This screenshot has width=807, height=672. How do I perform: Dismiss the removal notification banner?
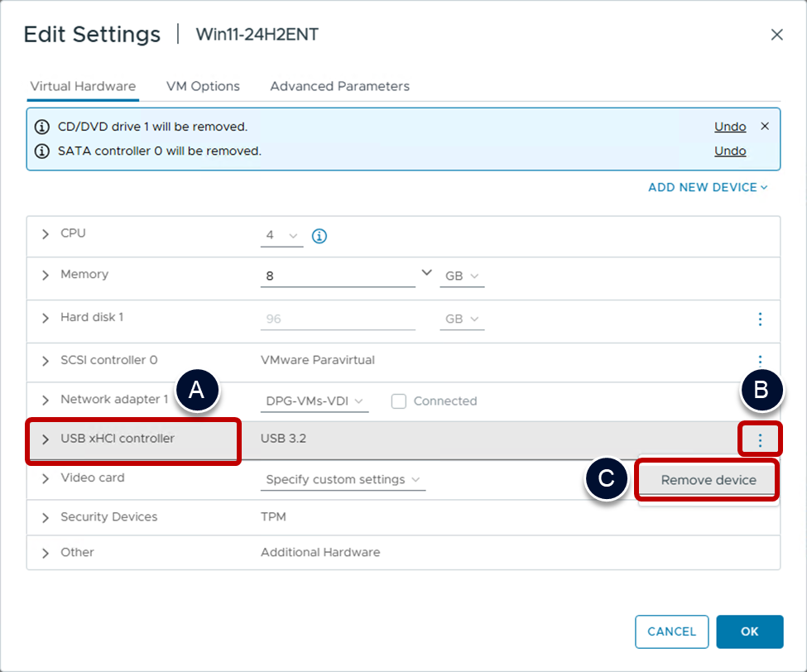[x=765, y=127]
